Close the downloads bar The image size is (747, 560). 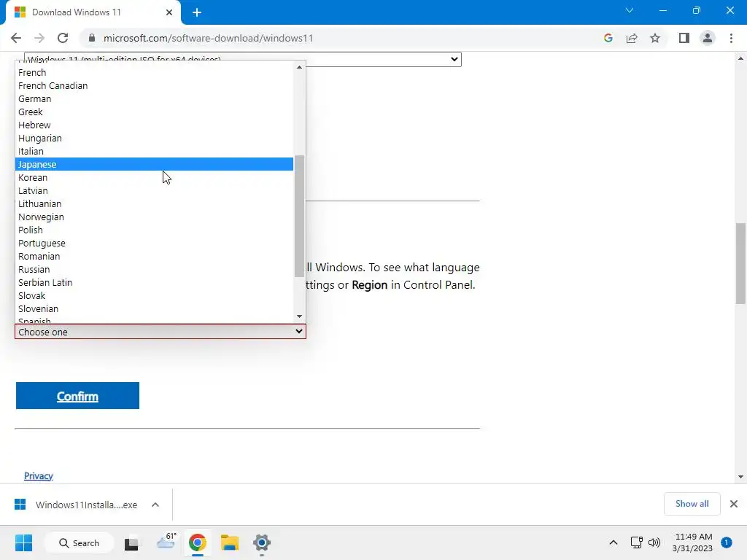click(734, 504)
